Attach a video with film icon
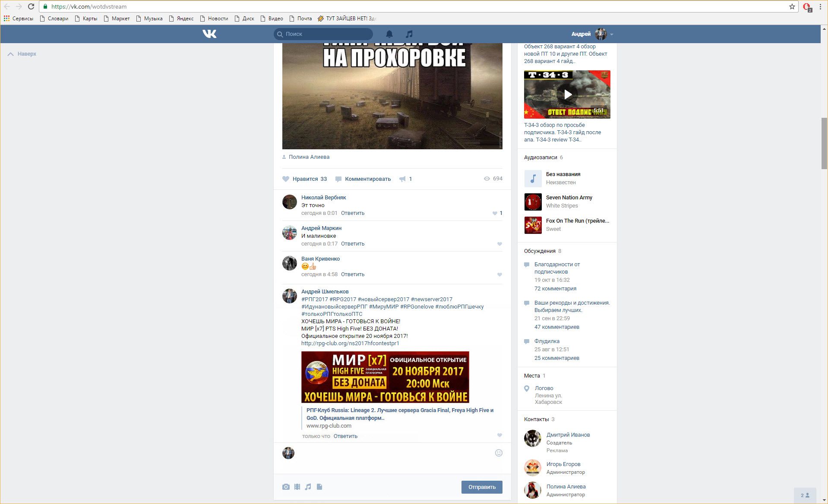 [x=297, y=487]
